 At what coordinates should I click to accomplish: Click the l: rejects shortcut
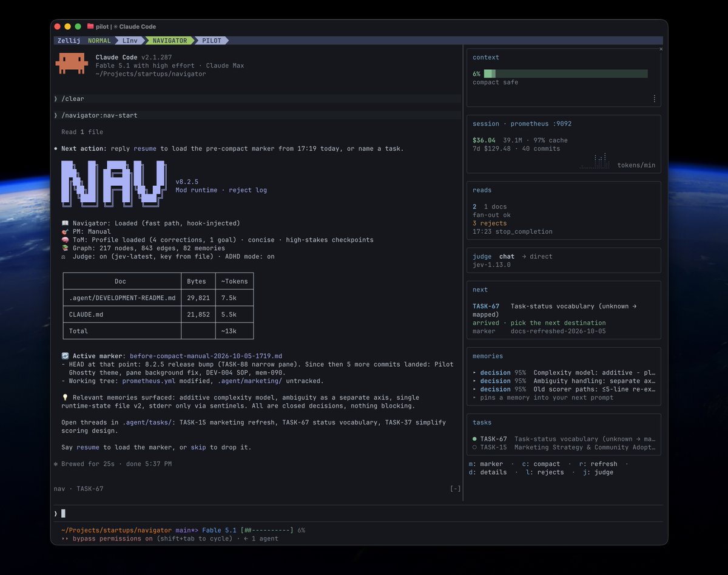point(545,472)
